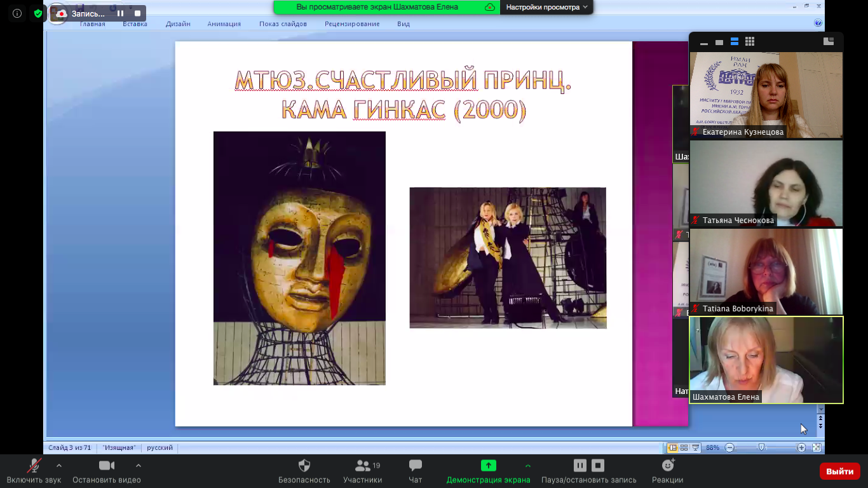Click Пауза/остановить запись button

pos(588,471)
